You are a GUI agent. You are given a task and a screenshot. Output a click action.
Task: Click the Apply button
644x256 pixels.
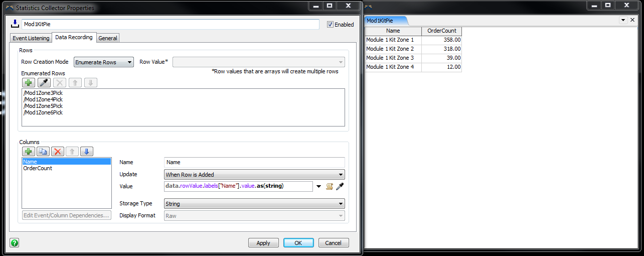(x=263, y=243)
